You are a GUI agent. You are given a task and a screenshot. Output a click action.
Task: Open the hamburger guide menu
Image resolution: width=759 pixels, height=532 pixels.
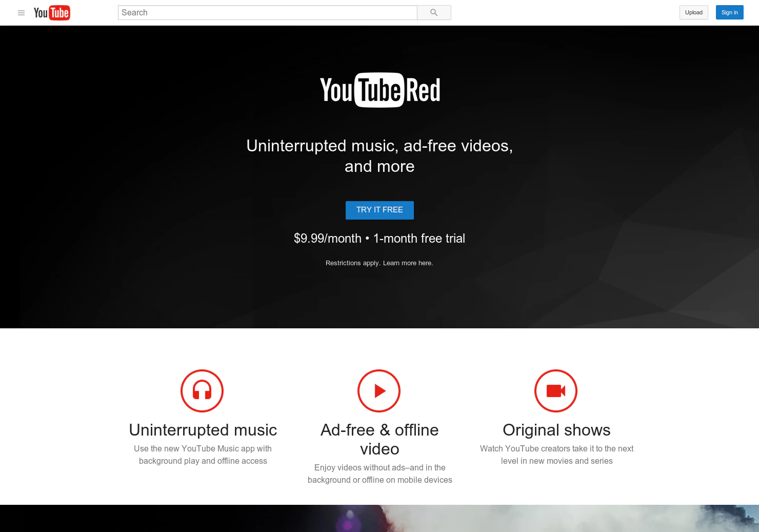click(21, 13)
